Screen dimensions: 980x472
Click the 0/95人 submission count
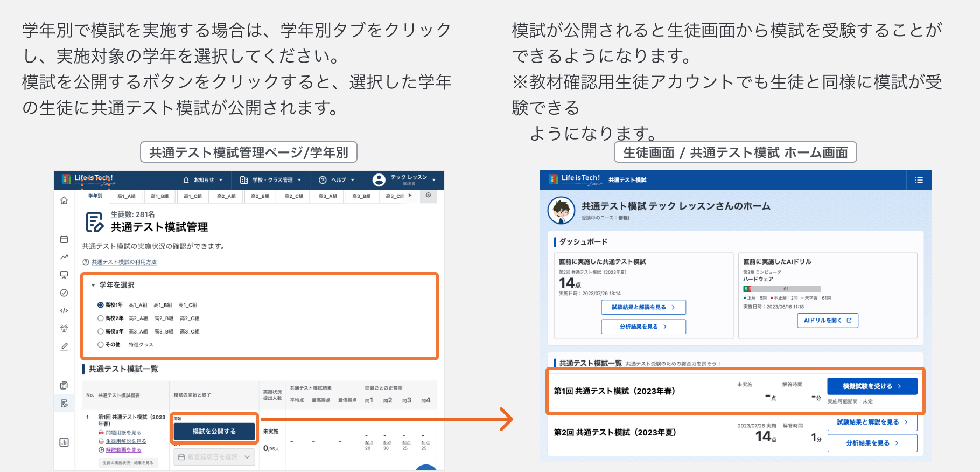click(x=271, y=448)
